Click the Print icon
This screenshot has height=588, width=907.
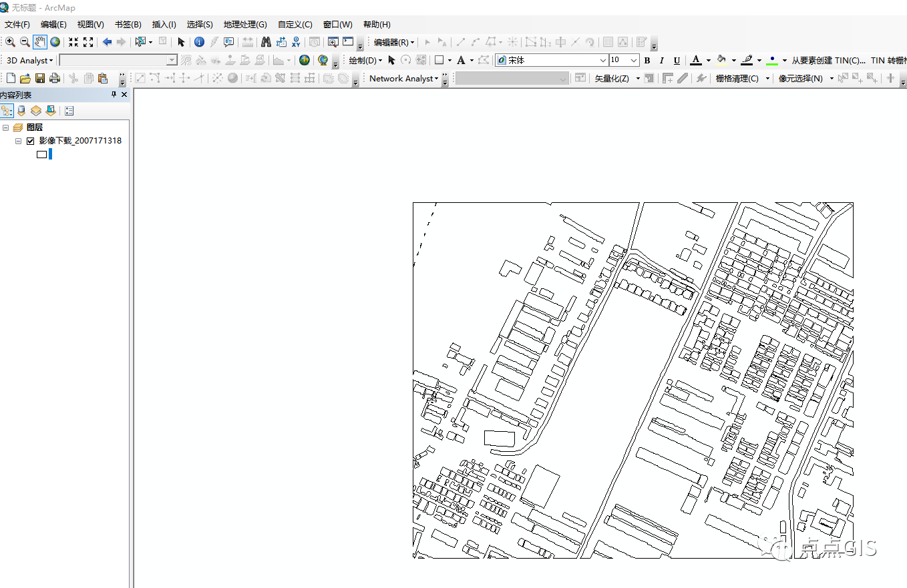(x=55, y=78)
